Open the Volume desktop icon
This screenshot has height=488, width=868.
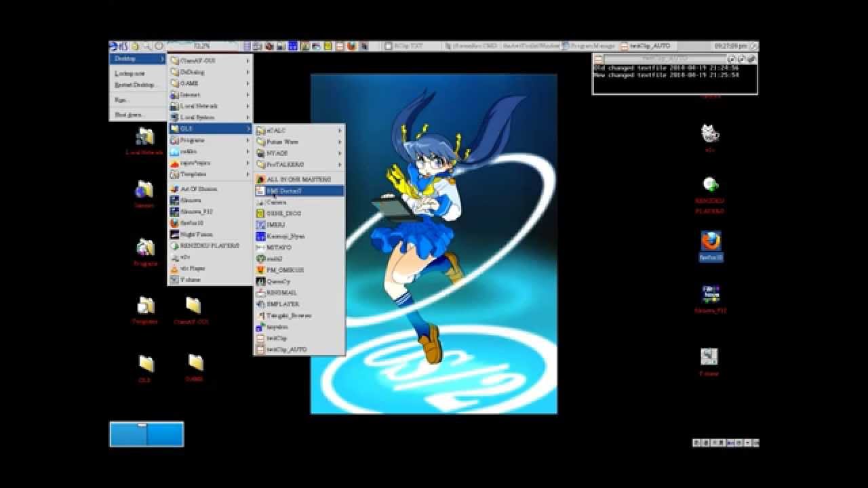click(x=709, y=357)
